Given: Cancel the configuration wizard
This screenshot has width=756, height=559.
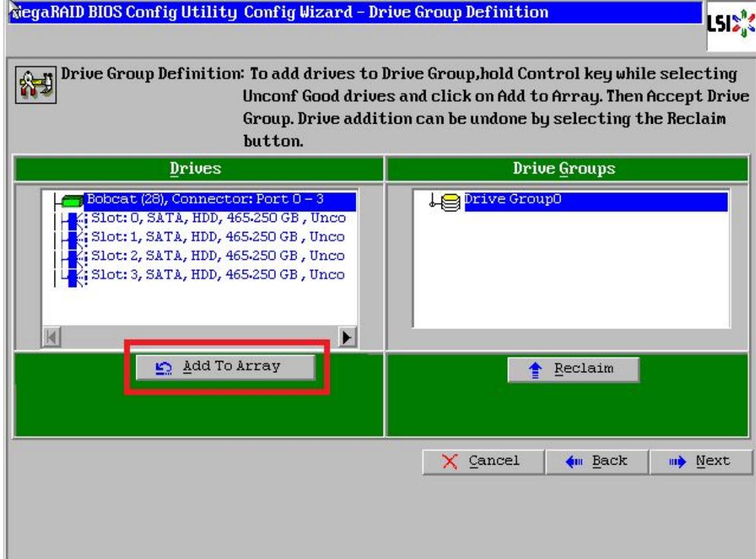Looking at the screenshot, I should coord(483,462).
